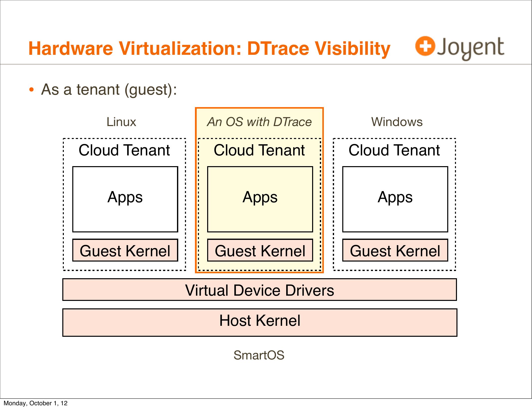Click the Joyent logo plus icon
The image size is (532, 409).
425,46
